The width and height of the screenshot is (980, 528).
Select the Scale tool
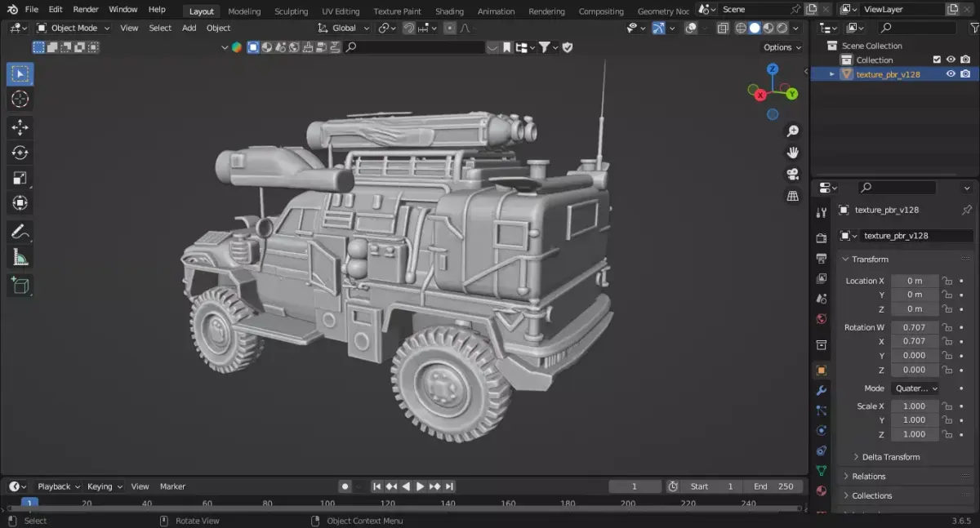[20, 178]
